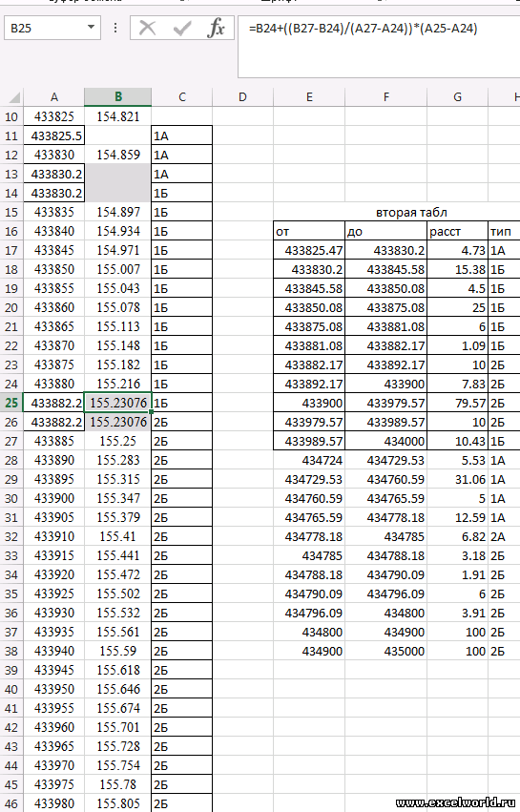Select column F header
The image size is (520, 812).
[x=385, y=96]
